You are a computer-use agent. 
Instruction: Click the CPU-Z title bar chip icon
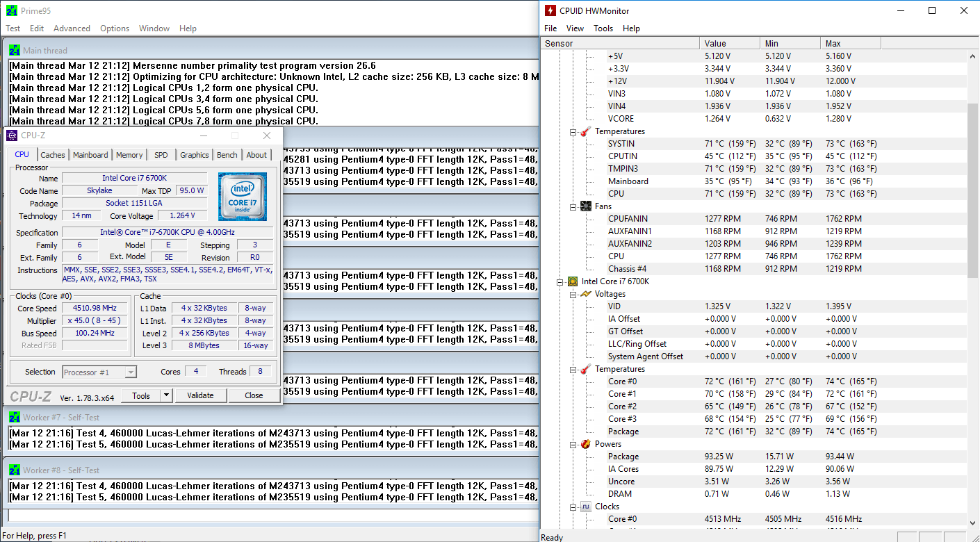pos(13,135)
